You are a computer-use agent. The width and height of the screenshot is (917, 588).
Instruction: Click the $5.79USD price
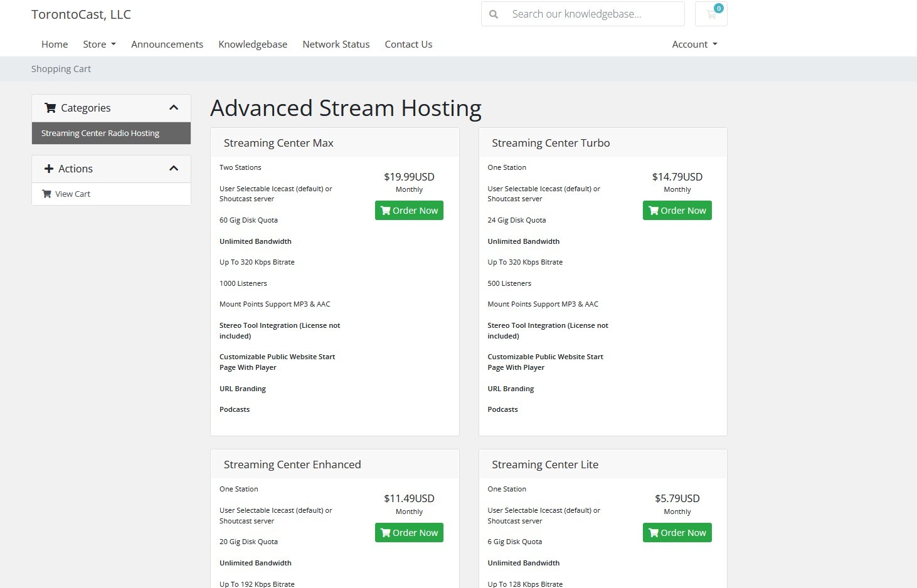point(677,498)
